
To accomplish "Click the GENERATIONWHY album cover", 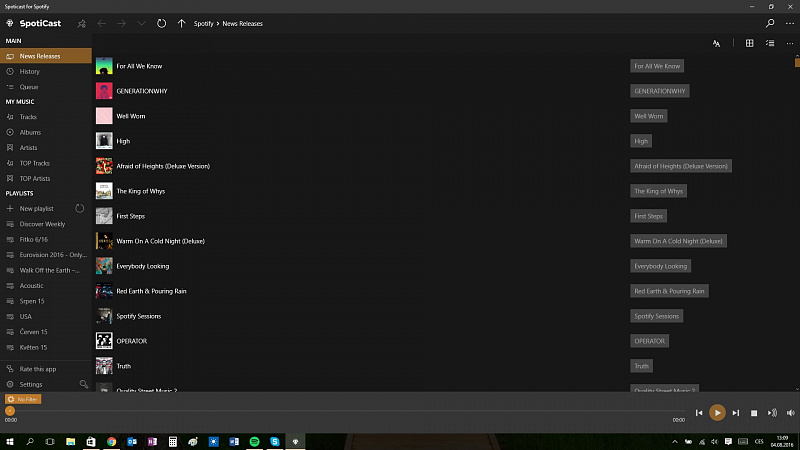I will [x=104, y=91].
